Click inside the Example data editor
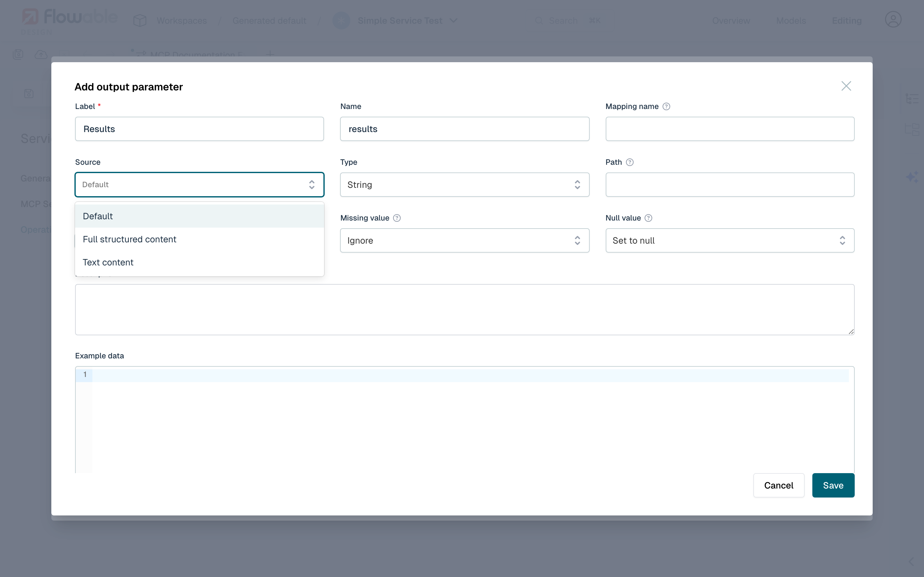 (x=470, y=420)
